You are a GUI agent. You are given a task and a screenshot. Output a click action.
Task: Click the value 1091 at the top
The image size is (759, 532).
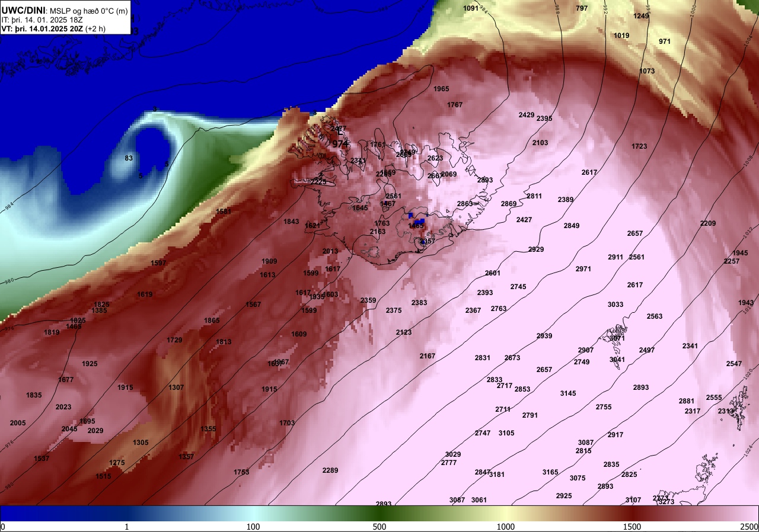tap(470, 8)
